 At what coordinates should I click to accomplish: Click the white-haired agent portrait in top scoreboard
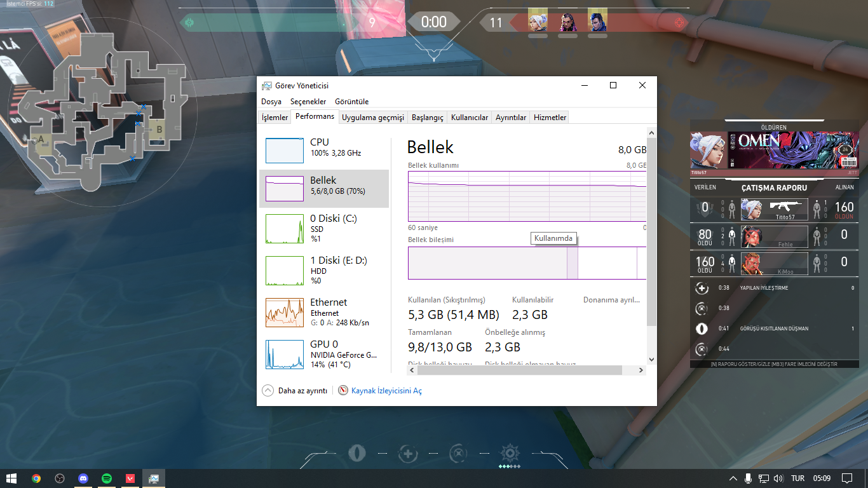pos(538,22)
